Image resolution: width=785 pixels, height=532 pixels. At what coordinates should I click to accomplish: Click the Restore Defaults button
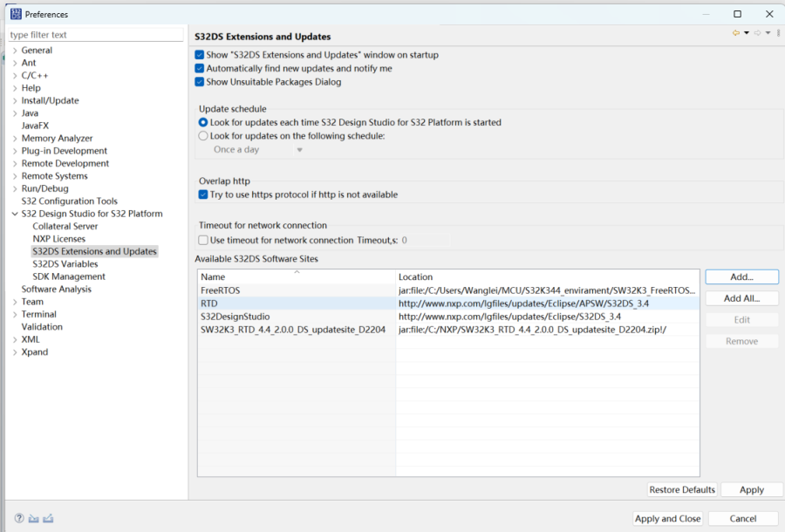click(682, 489)
